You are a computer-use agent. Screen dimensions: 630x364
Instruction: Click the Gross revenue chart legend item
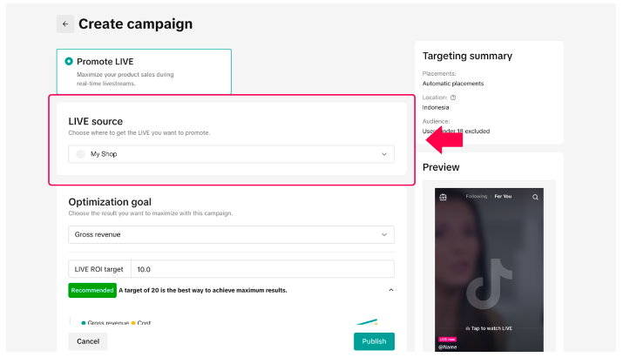[106, 323]
